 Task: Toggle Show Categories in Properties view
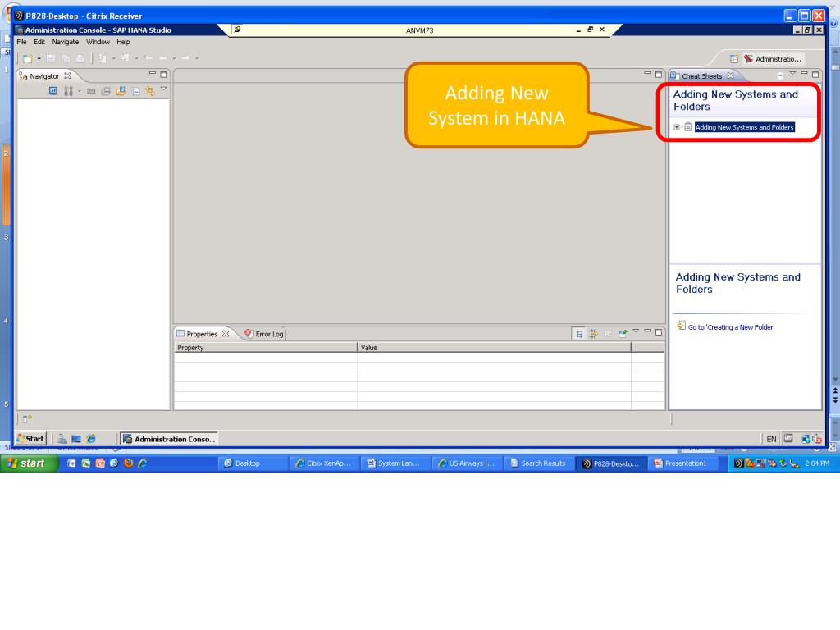coord(579,334)
